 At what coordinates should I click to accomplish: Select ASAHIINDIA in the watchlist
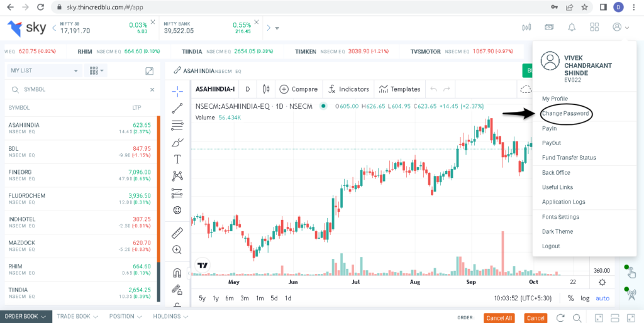click(81, 128)
